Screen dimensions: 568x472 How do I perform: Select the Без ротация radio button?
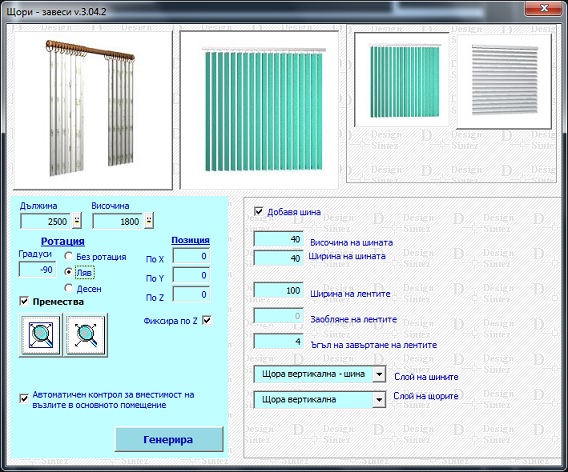68,256
